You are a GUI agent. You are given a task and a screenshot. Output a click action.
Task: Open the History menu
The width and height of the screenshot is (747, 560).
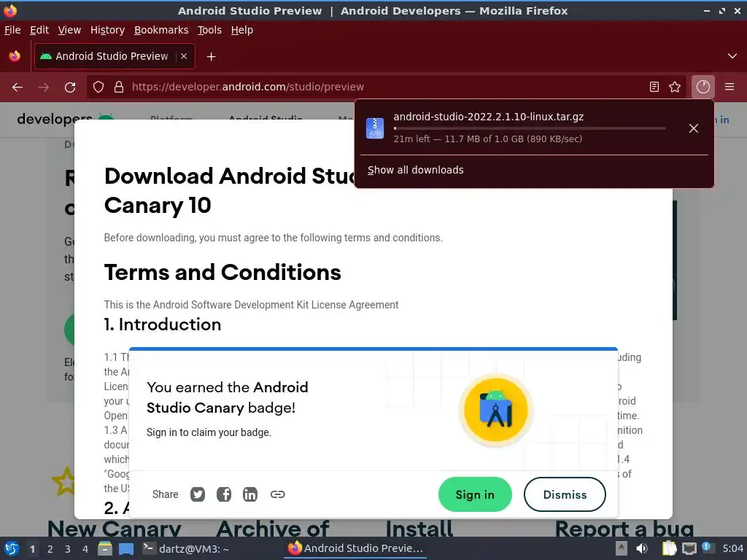click(x=108, y=30)
